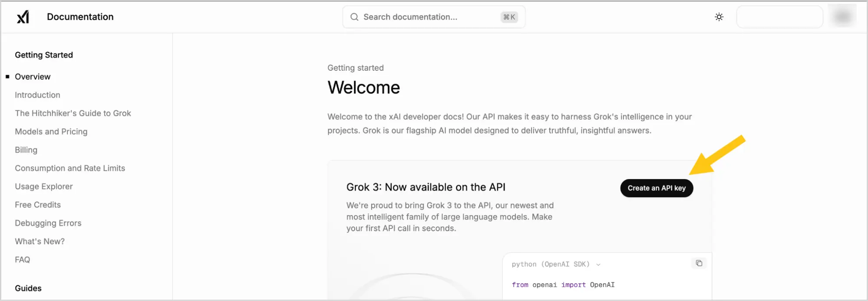Click the 'from openai import OpenAI' code line
The image size is (868, 301).
(563, 285)
